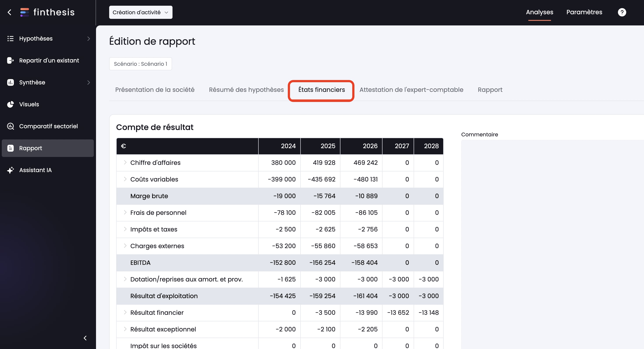Open the Résumé des hypothèses tab
644x349 pixels.
tap(246, 90)
